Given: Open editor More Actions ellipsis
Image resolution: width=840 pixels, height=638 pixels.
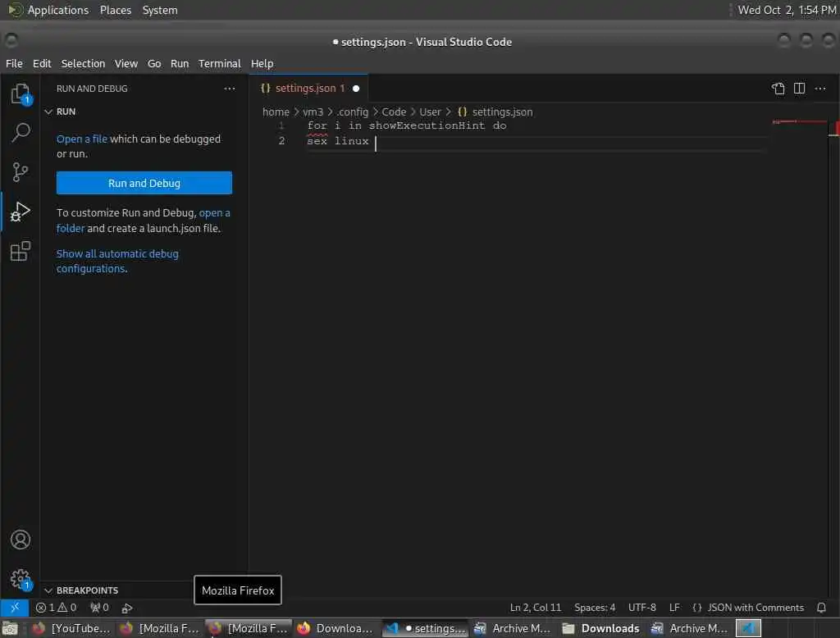Looking at the screenshot, I should (x=820, y=89).
